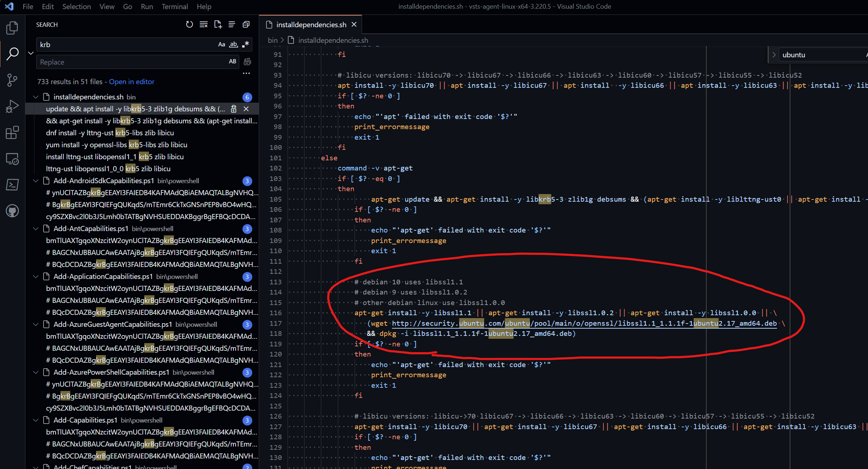Click the Clear Search Results icon
The height and width of the screenshot is (469, 868).
click(x=204, y=25)
